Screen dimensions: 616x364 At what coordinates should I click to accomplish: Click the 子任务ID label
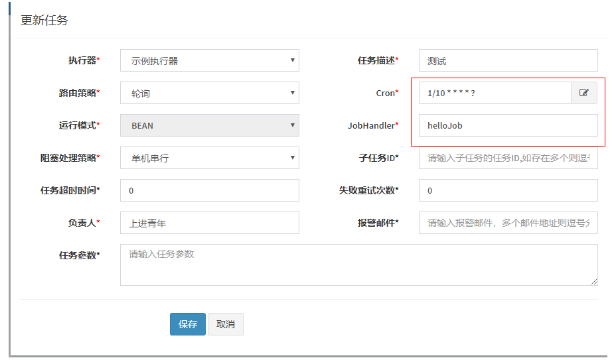tap(379, 158)
